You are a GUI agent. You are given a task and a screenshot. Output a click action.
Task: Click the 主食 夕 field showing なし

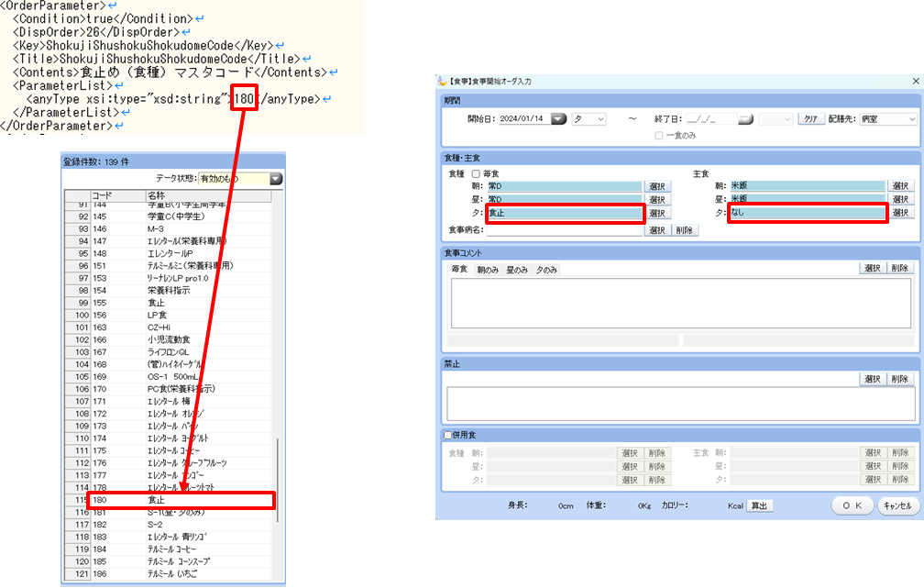click(x=808, y=213)
